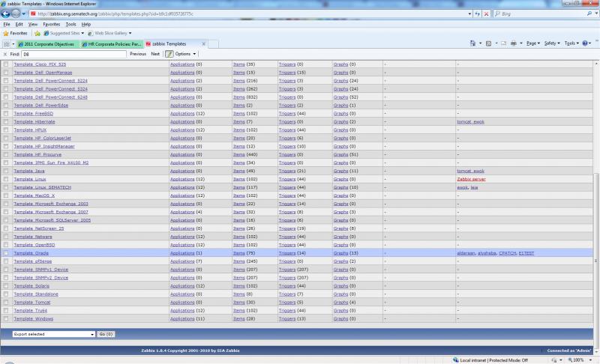The width and height of the screenshot is (600, 364).
Task: Click Find Previous button
Action: click(x=138, y=54)
